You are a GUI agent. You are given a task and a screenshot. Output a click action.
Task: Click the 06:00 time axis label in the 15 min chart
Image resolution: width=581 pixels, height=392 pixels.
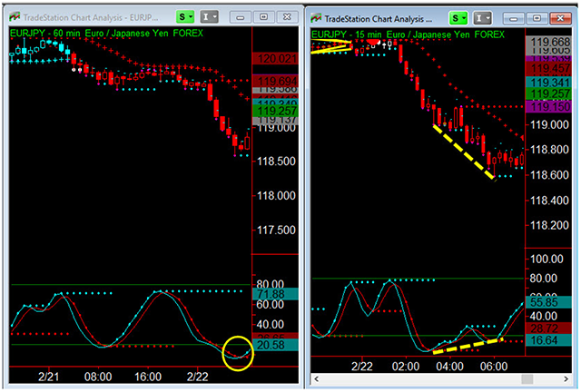494,367
